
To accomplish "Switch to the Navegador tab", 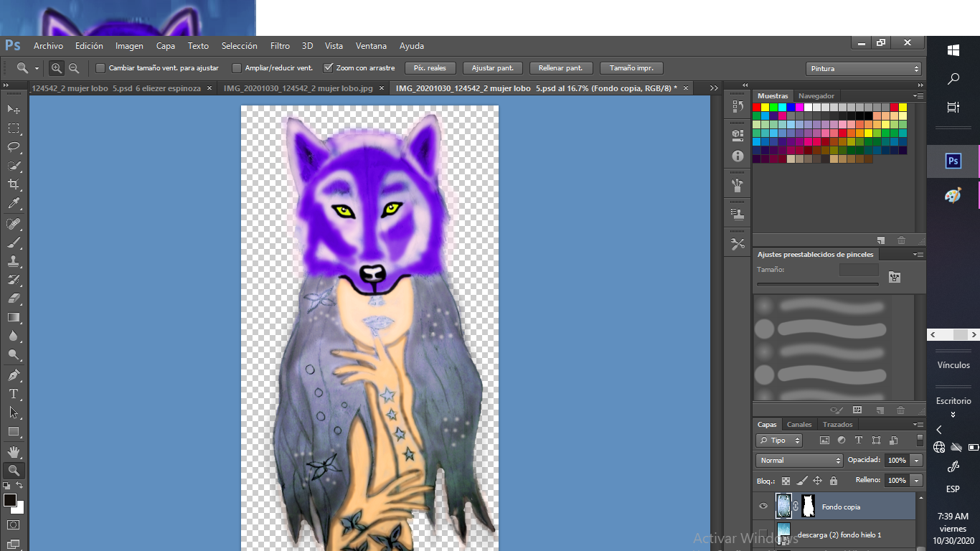I will click(816, 95).
